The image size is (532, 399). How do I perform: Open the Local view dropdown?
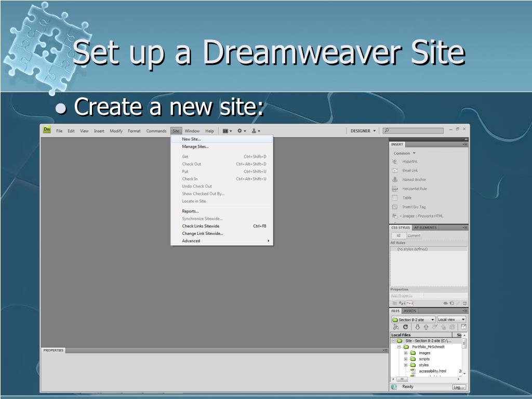coord(451,320)
